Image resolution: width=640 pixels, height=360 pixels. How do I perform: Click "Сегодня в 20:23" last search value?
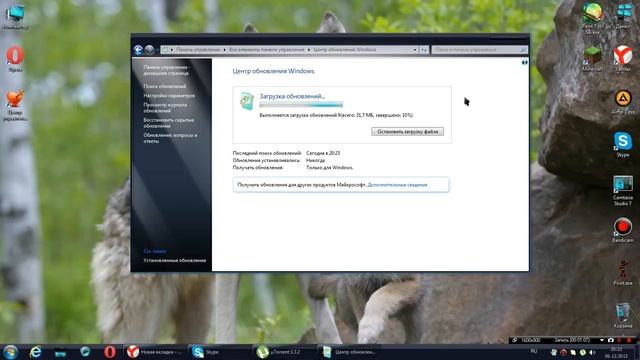pos(323,153)
